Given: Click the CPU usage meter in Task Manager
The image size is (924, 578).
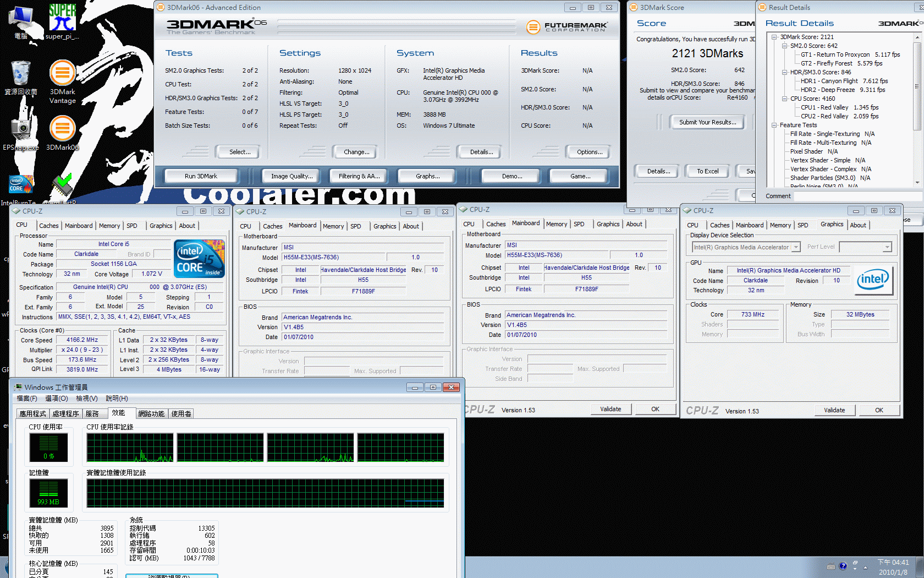Looking at the screenshot, I should 48,448.
